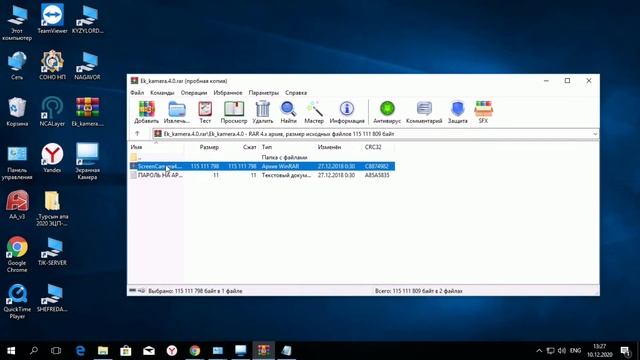Select the TJK-SERVER desktop shortcut

click(52, 251)
